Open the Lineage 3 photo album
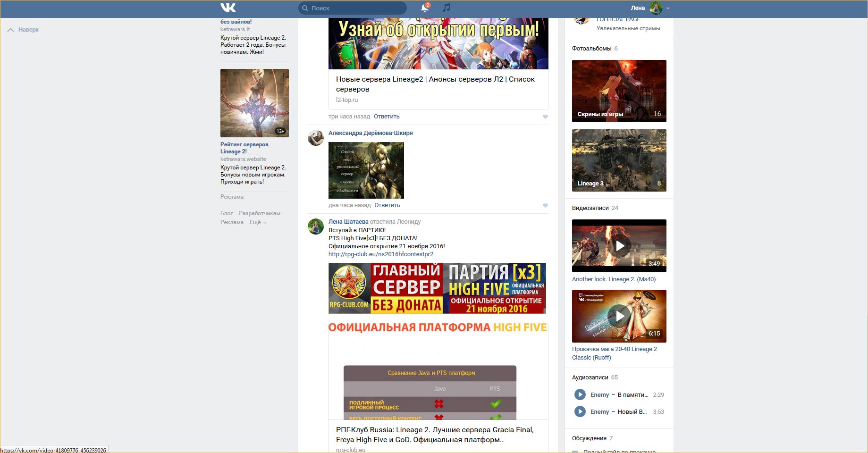This screenshot has width=868, height=453. click(619, 160)
